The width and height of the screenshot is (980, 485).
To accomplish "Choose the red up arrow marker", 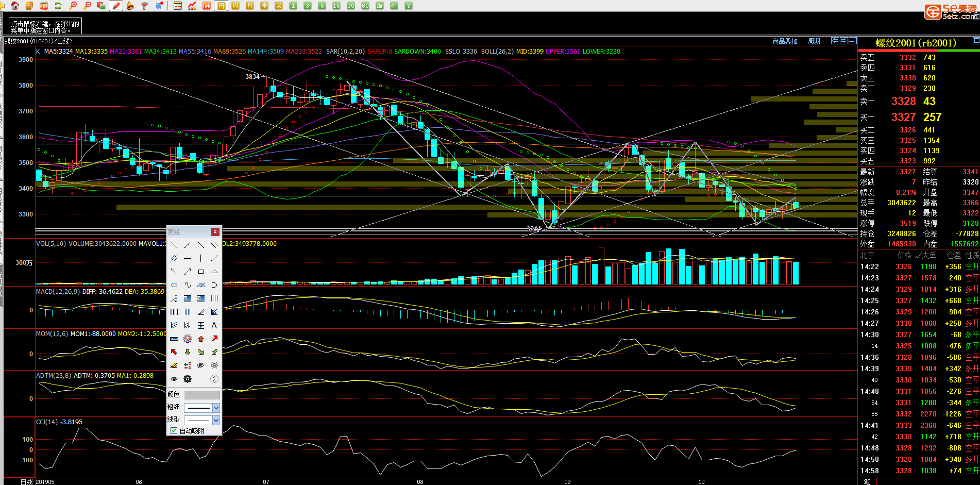I will 201,339.
